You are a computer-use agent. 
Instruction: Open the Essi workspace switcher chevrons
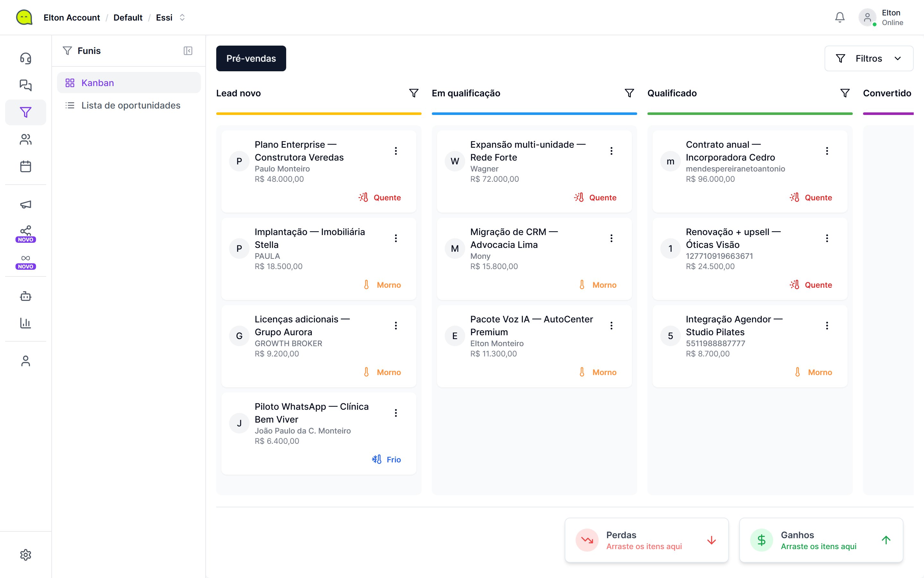[182, 18]
